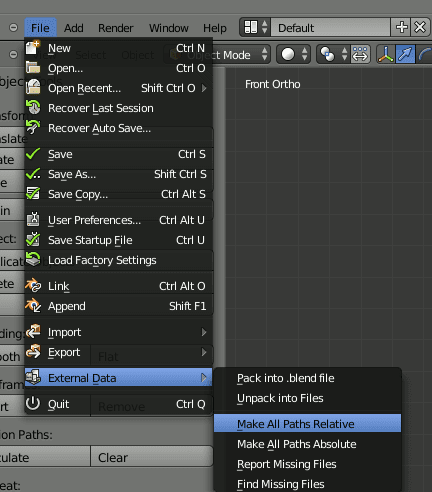
Task: Click the Link chain icon
Action: pos(33,286)
